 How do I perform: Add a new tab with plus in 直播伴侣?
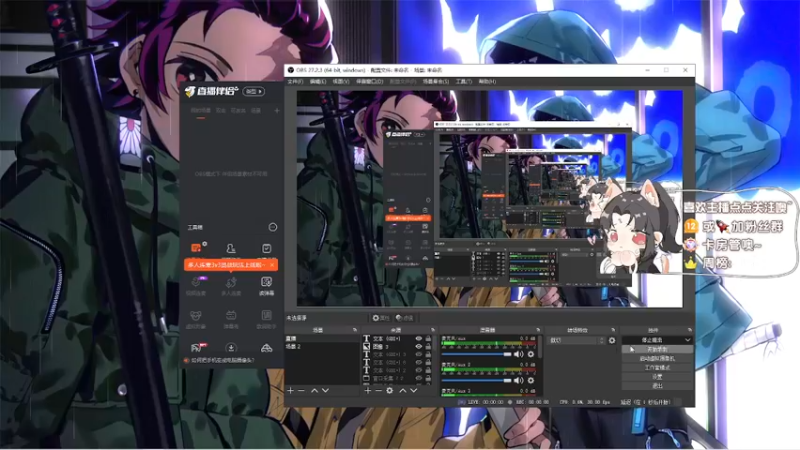(x=277, y=111)
